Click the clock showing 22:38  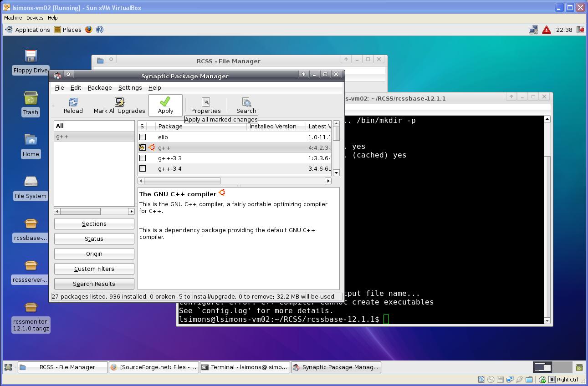pyautogui.click(x=564, y=30)
